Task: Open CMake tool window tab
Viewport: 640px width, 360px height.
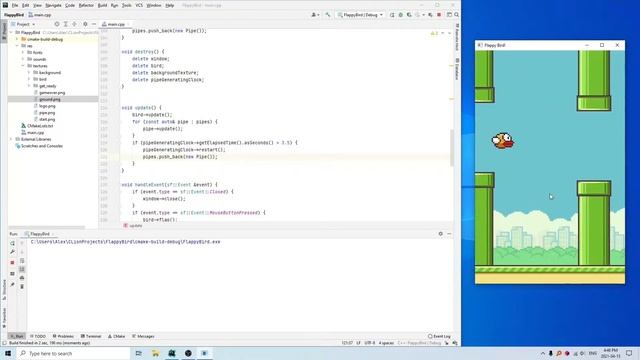Action: 117,336
